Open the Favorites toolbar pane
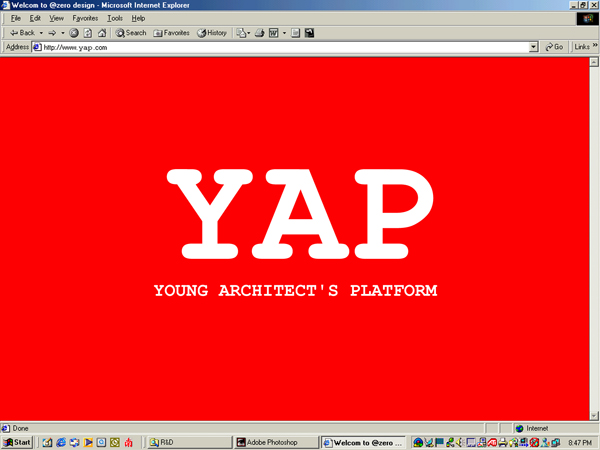This screenshot has width=600, height=450. coord(171,33)
